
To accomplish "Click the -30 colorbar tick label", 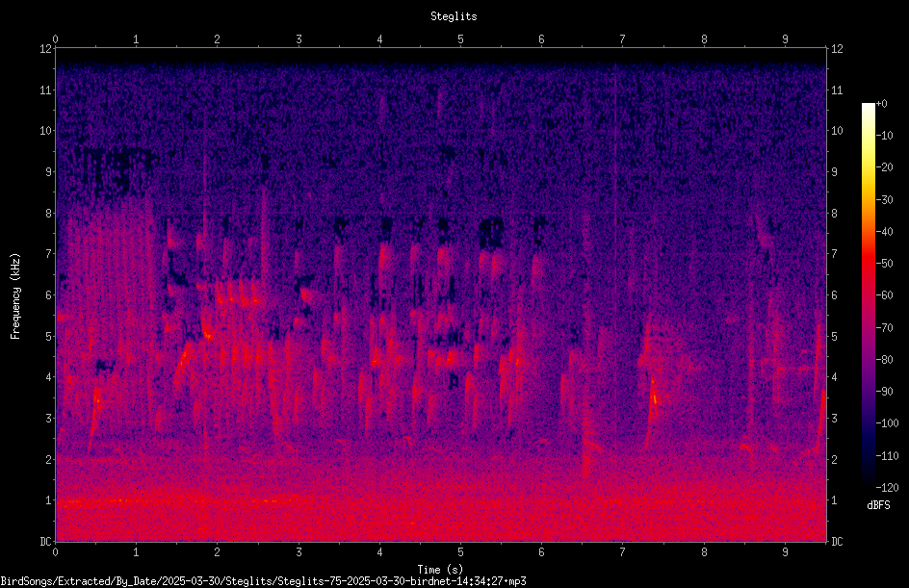I will pyautogui.click(x=884, y=200).
